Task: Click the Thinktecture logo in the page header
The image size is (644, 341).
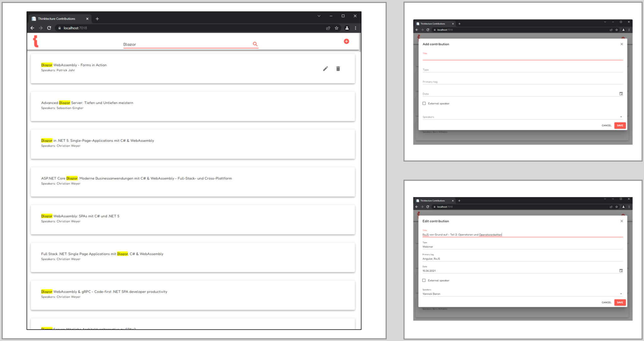Action: (x=36, y=41)
